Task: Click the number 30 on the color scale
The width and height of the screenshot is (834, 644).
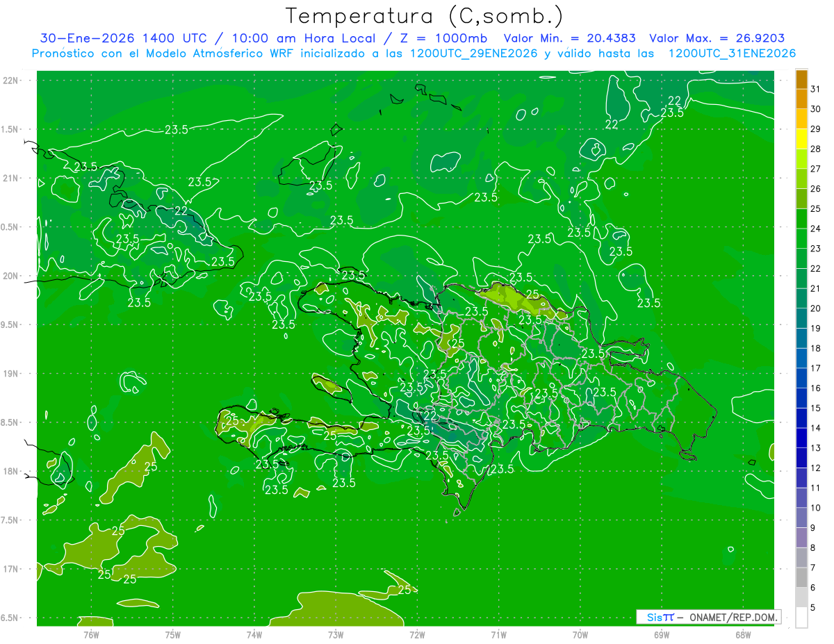Action: pos(816,109)
